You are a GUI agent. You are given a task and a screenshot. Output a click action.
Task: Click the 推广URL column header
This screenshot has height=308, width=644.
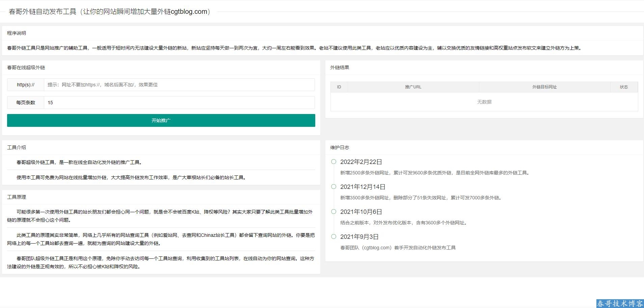[413, 87]
